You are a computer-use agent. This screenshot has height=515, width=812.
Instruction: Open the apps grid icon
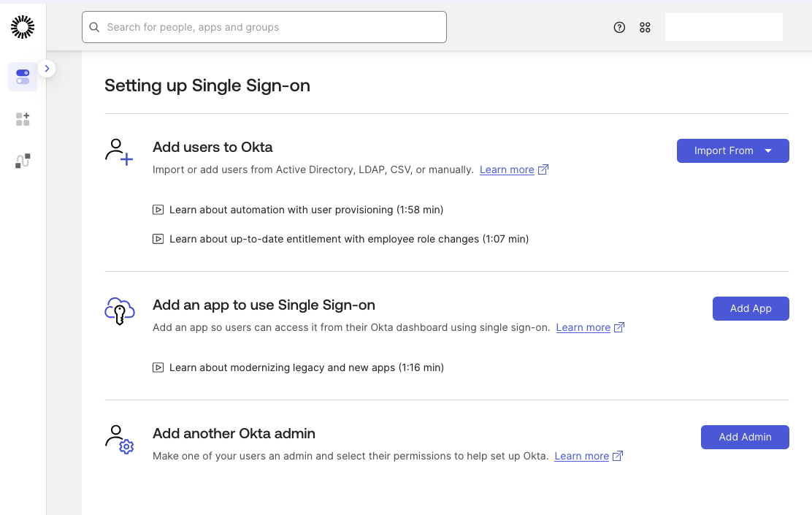(x=645, y=27)
